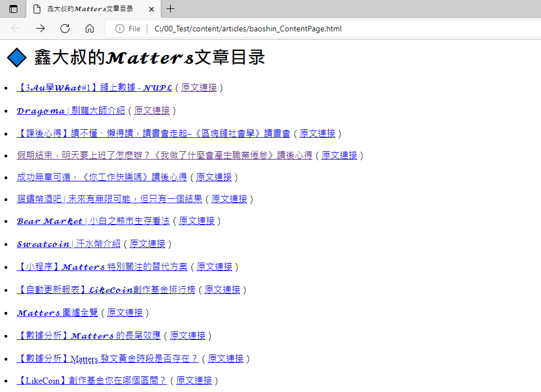Read the 假期結束，明天要上班了怎麼辦 article
The width and height of the screenshot is (541, 392).
tap(165, 156)
